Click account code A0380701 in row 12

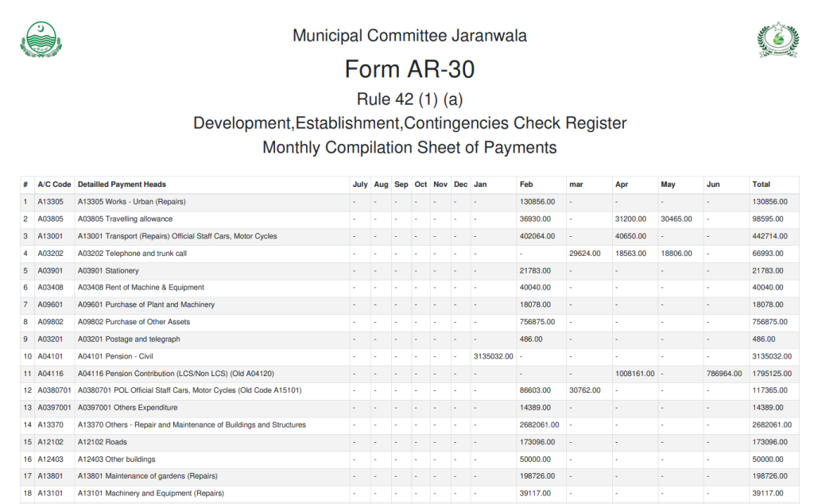pos(55,390)
